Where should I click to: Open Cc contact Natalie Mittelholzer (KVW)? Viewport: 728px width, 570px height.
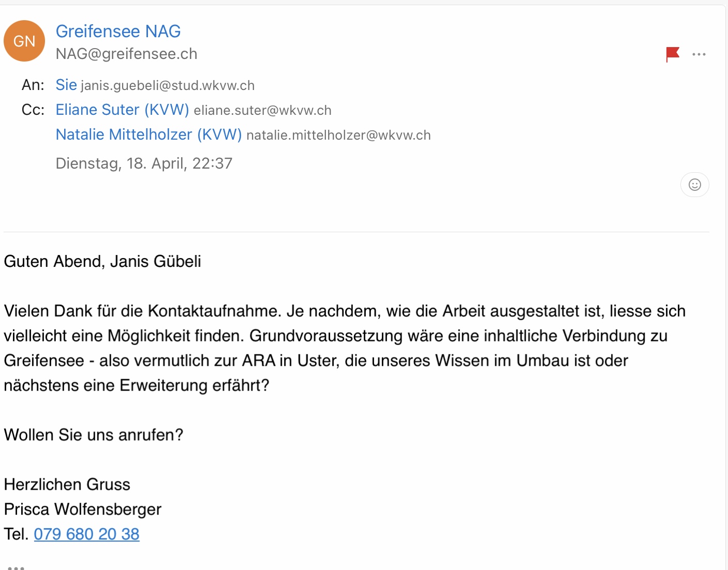[x=148, y=134]
